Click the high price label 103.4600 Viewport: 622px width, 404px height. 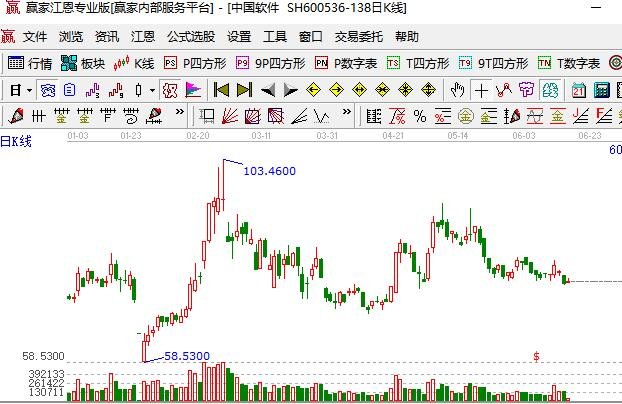[269, 171]
